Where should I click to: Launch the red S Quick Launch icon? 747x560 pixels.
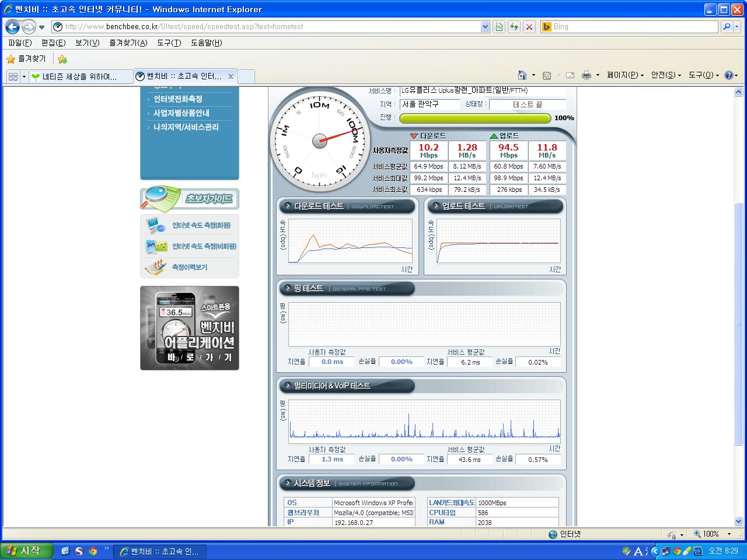tap(79, 551)
